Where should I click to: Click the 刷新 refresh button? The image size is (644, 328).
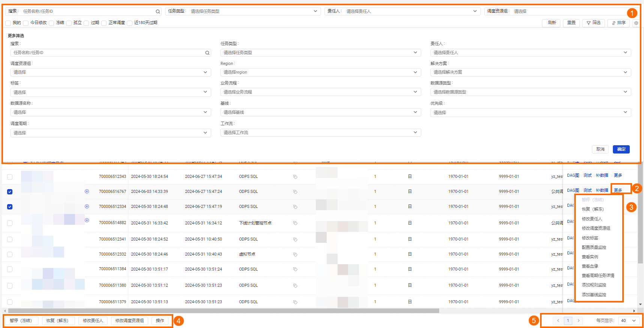(552, 23)
